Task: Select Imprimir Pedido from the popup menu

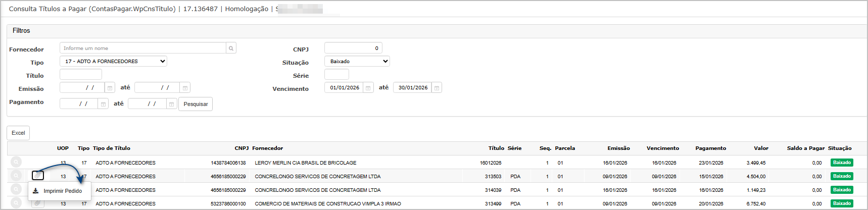Action: tap(62, 191)
